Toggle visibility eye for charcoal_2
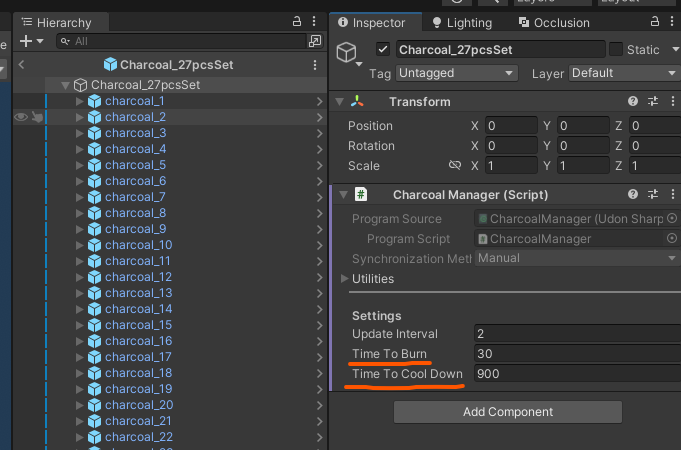 point(21,117)
